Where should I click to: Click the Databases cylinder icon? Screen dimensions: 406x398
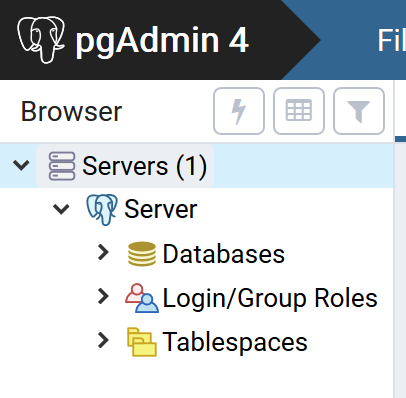[x=142, y=254]
